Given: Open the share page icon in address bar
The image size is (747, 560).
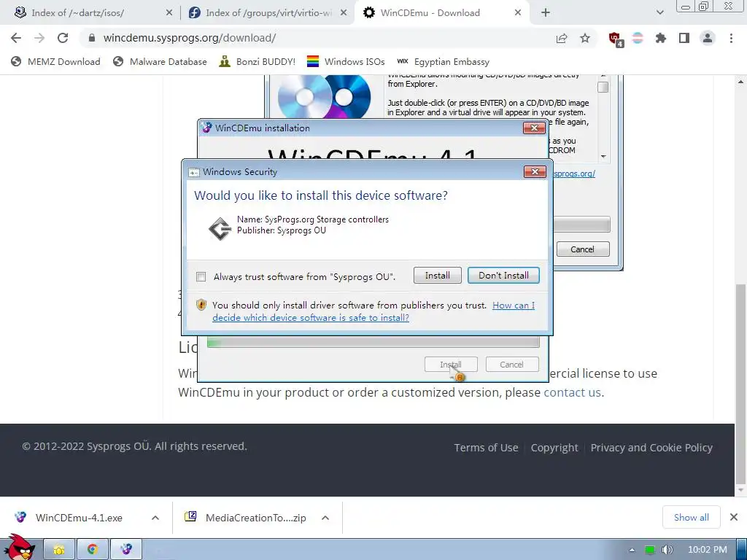Looking at the screenshot, I should click(562, 38).
